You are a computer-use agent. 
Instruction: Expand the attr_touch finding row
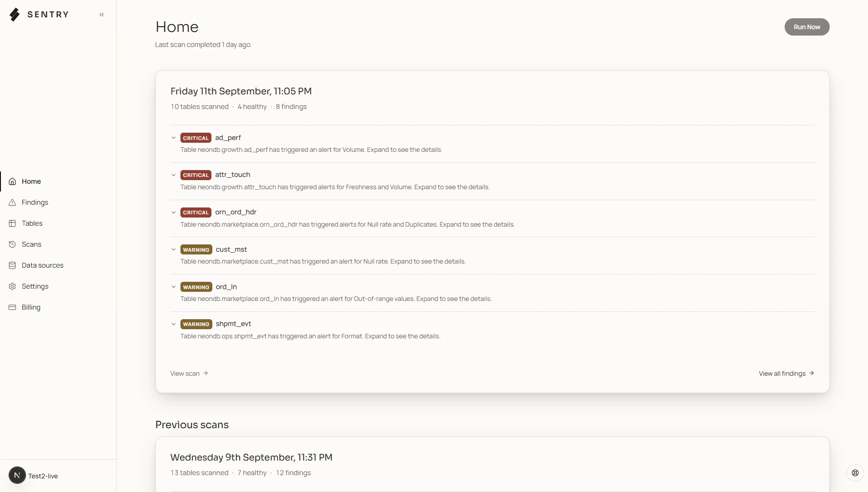[492, 181]
